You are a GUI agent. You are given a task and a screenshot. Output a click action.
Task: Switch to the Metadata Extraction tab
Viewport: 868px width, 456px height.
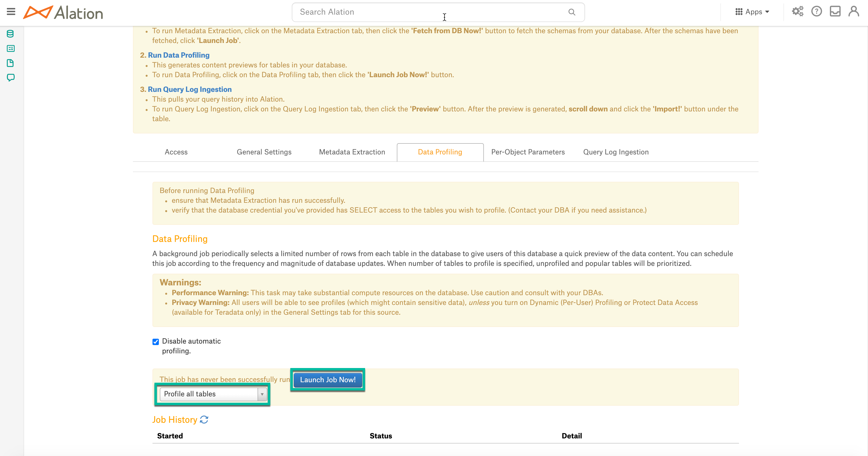pos(352,152)
